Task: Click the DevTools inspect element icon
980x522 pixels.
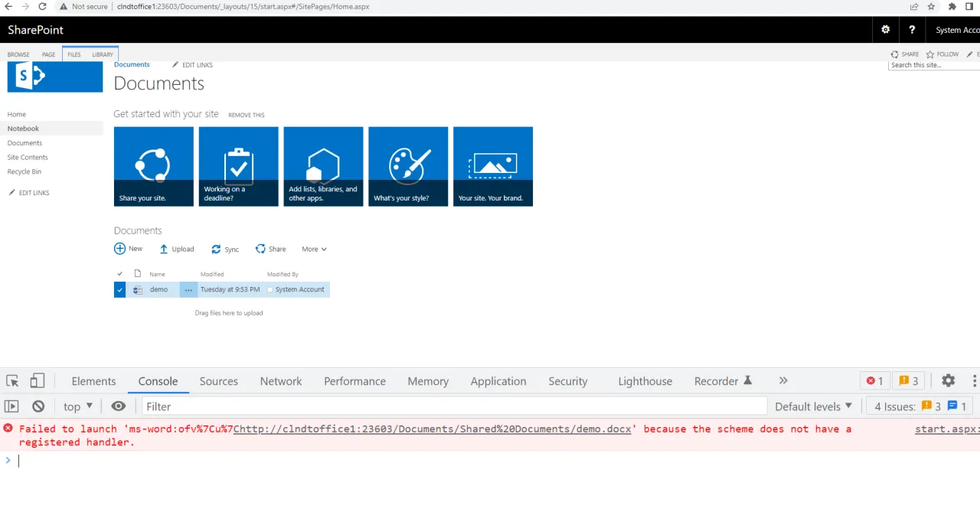Action: tap(12, 381)
